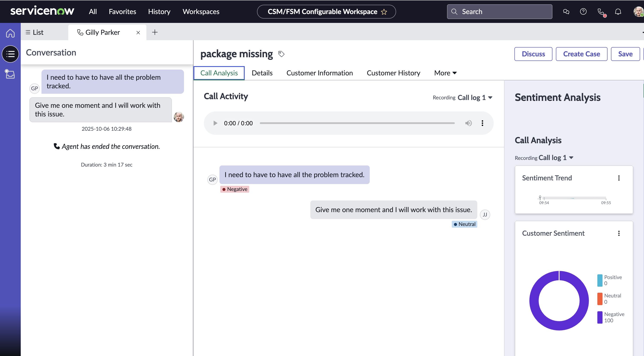The image size is (644, 356).
Task: Open the notifications bell
Action: pyautogui.click(x=618, y=11)
